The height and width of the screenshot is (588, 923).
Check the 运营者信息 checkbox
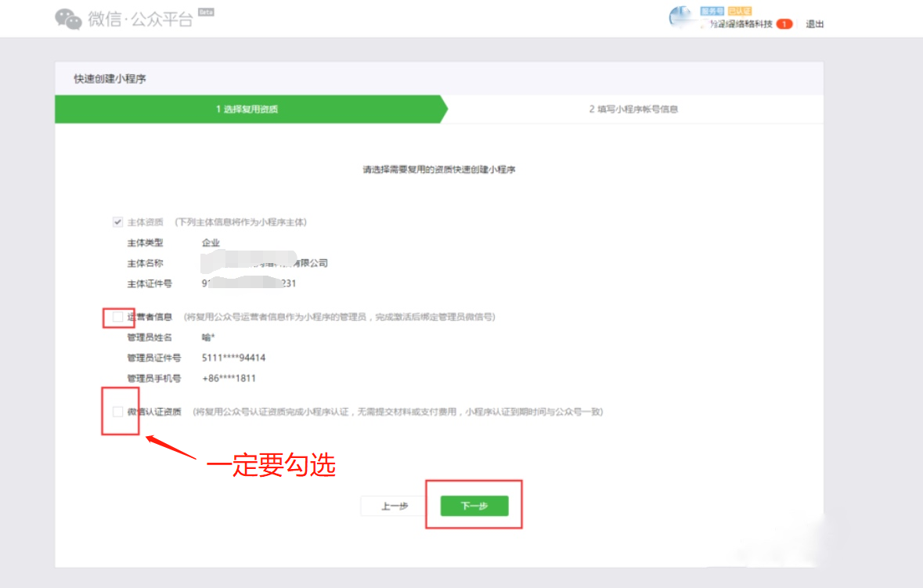click(117, 317)
